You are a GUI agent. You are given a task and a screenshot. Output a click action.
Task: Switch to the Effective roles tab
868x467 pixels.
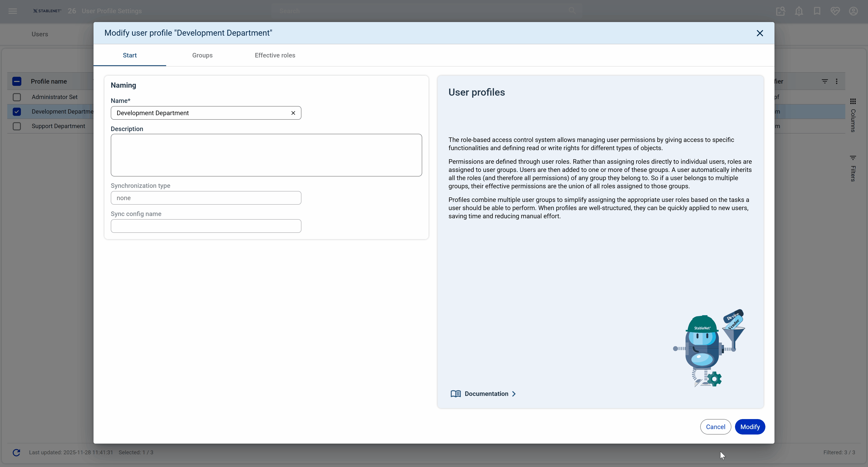[275, 55]
